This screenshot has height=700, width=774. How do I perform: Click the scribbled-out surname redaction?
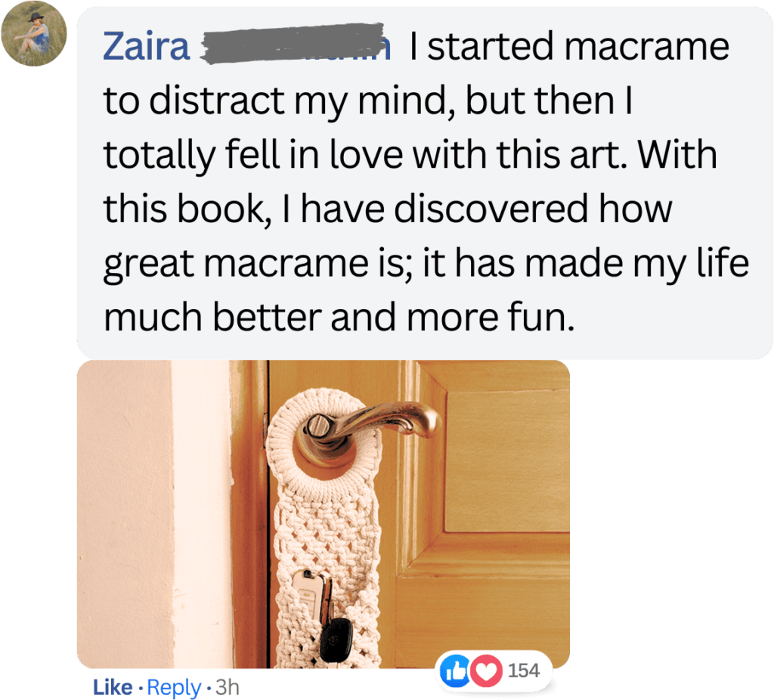click(x=295, y=43)
